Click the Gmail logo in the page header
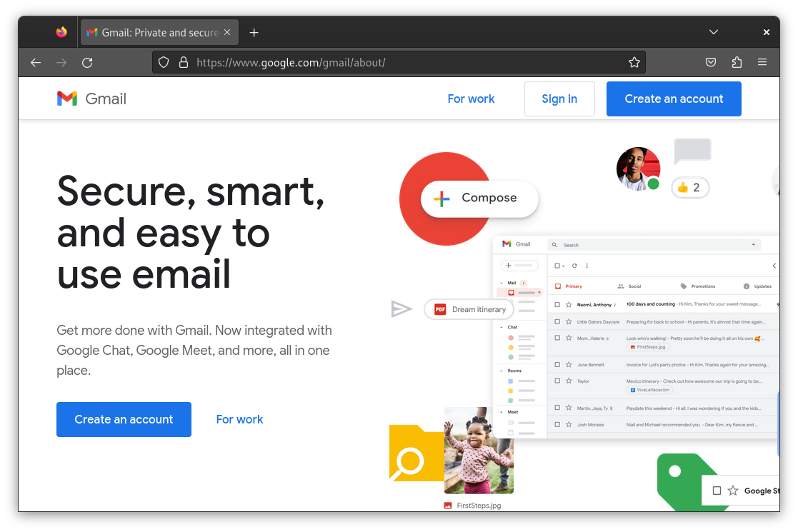 91,99
